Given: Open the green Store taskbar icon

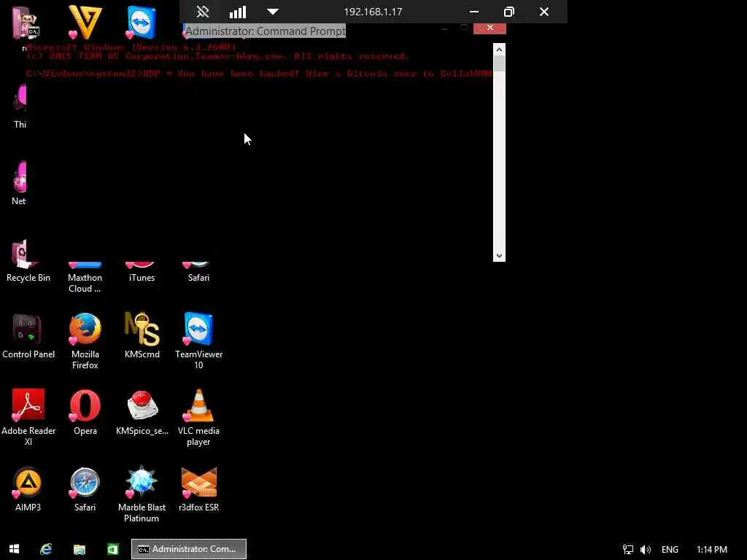Looking at the screenshot, I should point(112,548).
